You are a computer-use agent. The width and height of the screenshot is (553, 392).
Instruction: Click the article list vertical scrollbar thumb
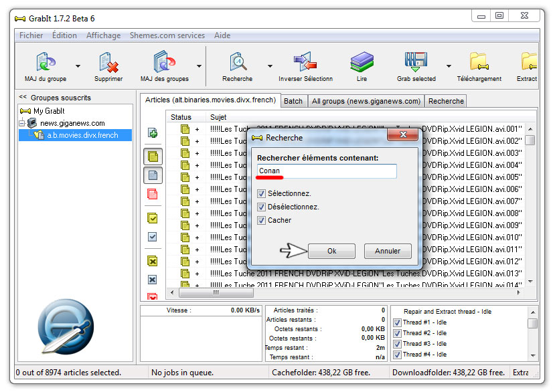(x=530, y=140)
